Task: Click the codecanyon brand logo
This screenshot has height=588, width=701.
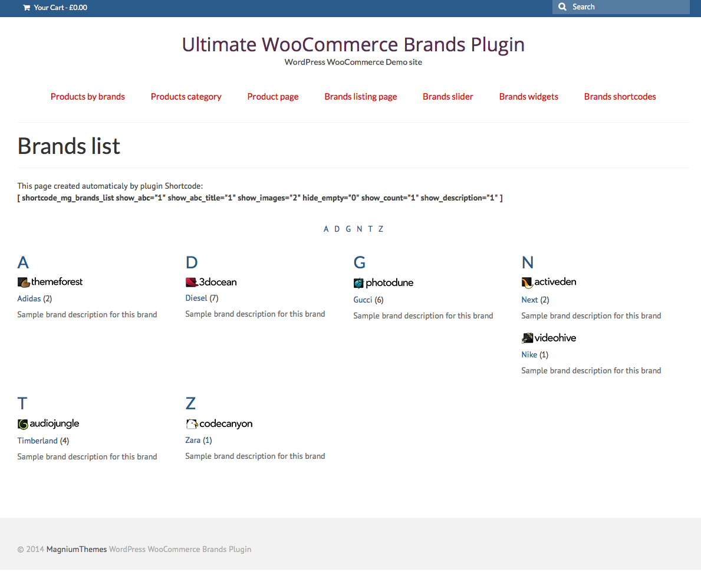Action: tap(219, 423)
